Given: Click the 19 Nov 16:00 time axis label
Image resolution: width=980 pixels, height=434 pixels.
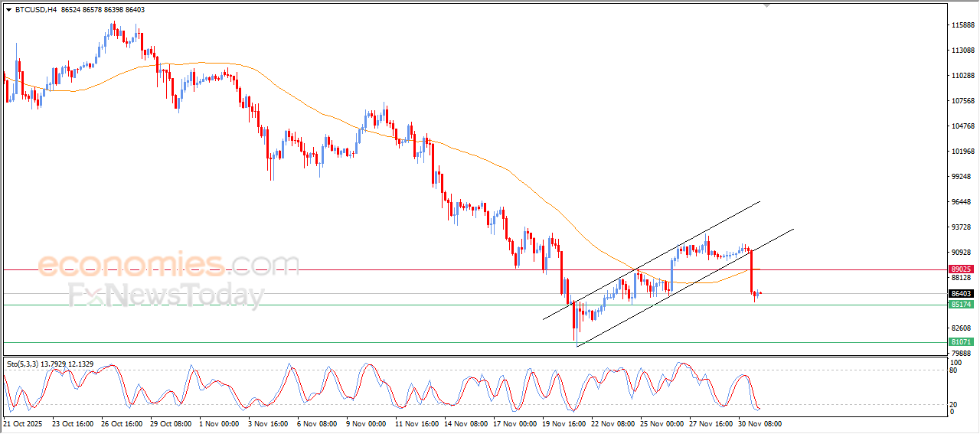Looking at the screenshot, I should 563,423.
